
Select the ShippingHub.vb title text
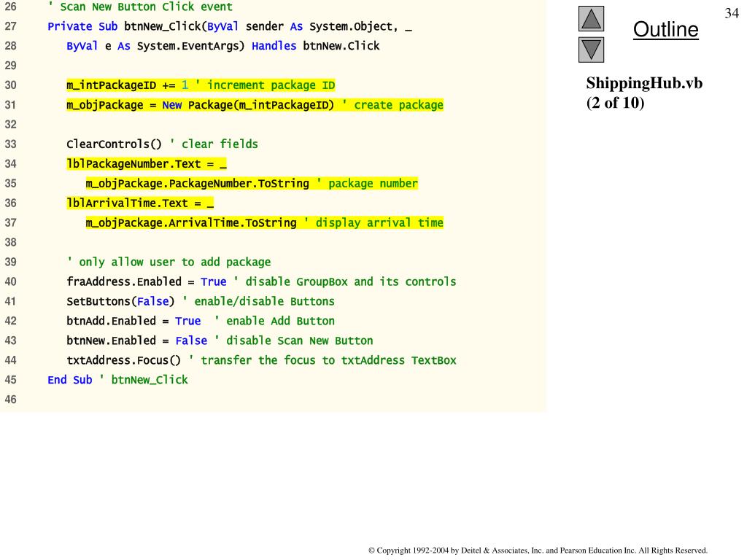point(644,83)
